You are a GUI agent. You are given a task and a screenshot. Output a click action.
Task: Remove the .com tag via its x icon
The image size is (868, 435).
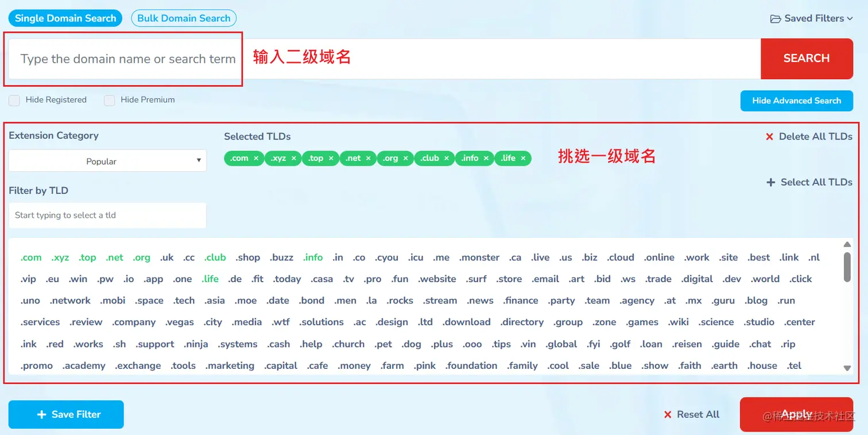pos(256,158)
